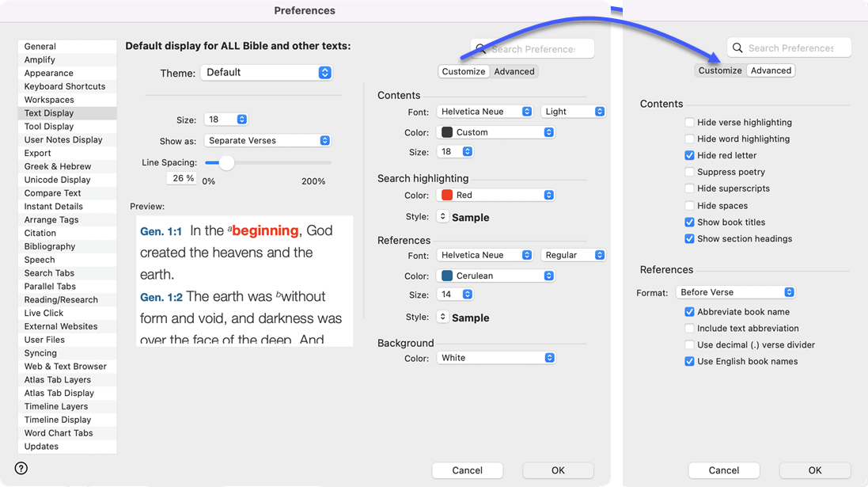This screenshot has width=868, height=487.
Task: Open the Background color White dropdown
Action: pos(496,358)
